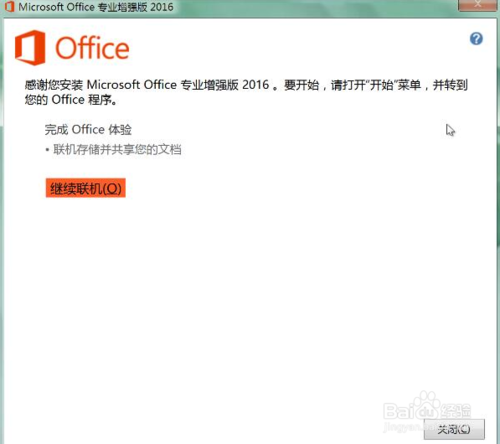Image resolution: width=500 pixels, height=444 pixels.
Task: Click the 感谢您安装 text in the message
Action: [54, 85]
